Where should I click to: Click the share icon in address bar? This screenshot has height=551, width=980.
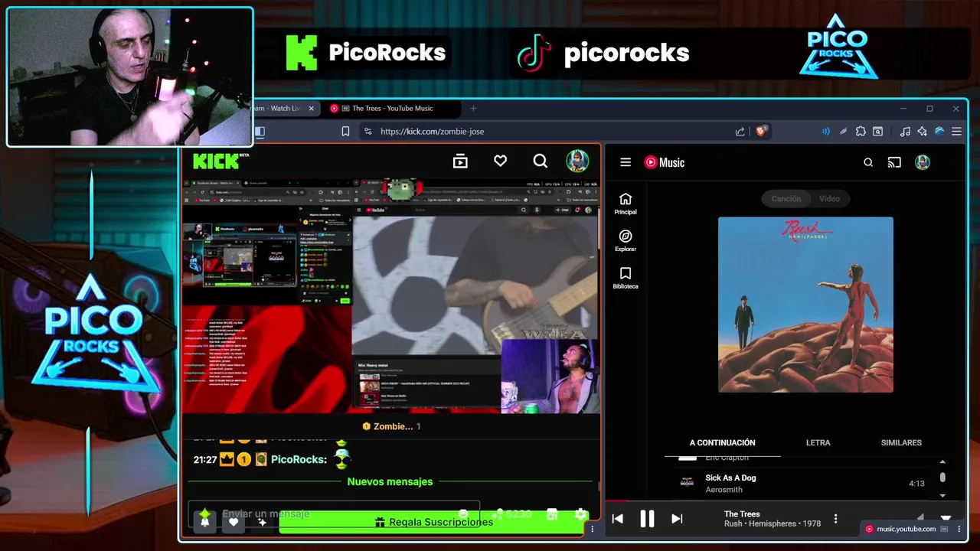pyautogui.click(x=740, y=132)
